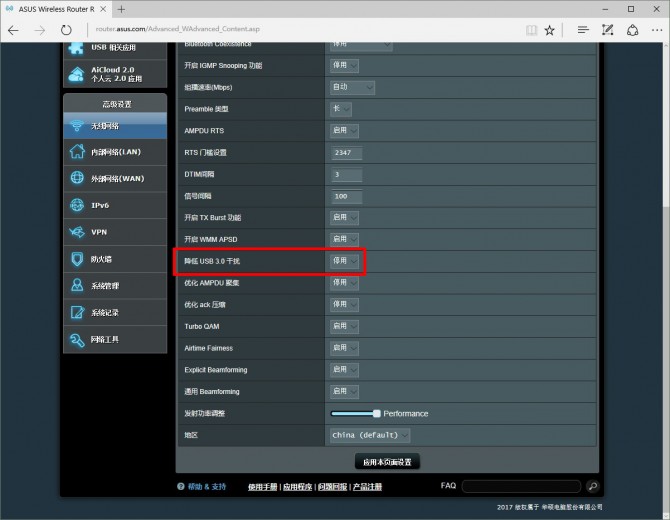670x520 pixels.
Task: Open the Turbo QAM dropdown
Action: 344,326
